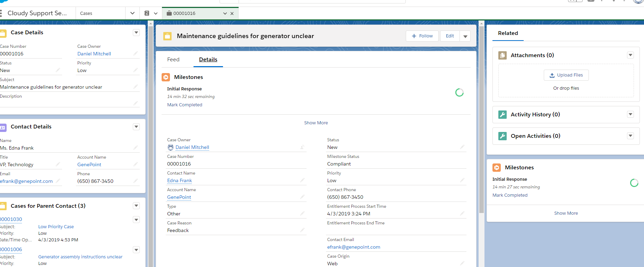
Task: Click the Activity History wrench icon
Action: tap(502, 115)
